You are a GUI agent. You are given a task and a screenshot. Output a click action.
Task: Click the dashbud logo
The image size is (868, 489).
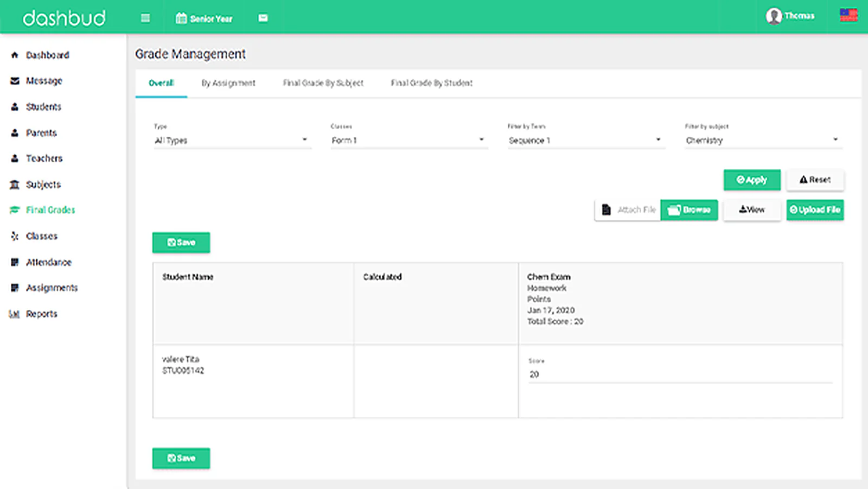(64, 18)
